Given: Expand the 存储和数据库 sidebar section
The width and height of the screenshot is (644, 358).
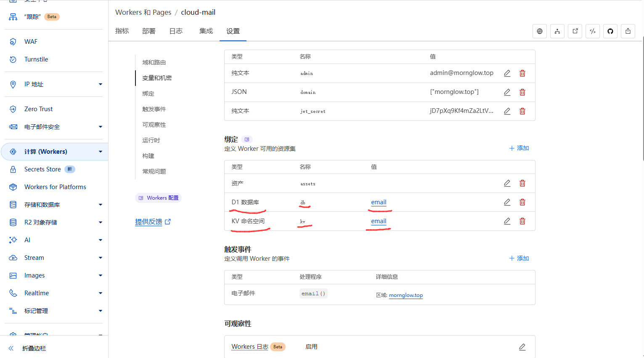Looking at the screenshot, I should (x=100, y=205).
